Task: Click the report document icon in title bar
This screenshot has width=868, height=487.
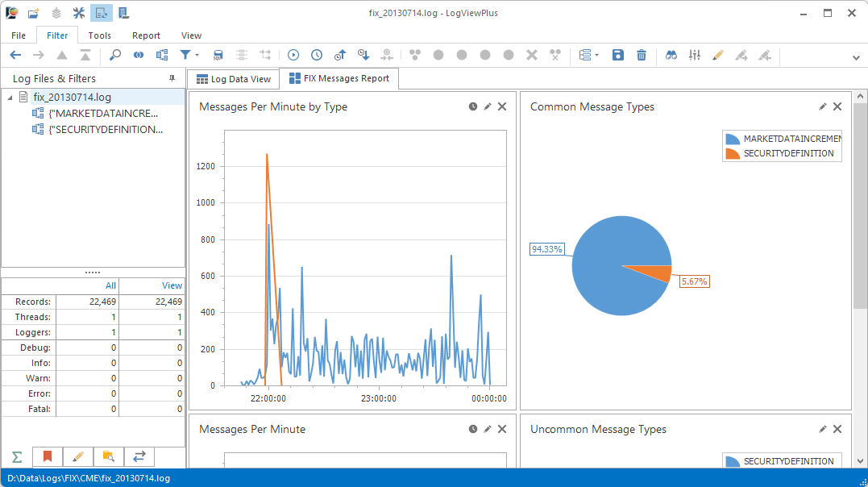Action: click(123, 13)
